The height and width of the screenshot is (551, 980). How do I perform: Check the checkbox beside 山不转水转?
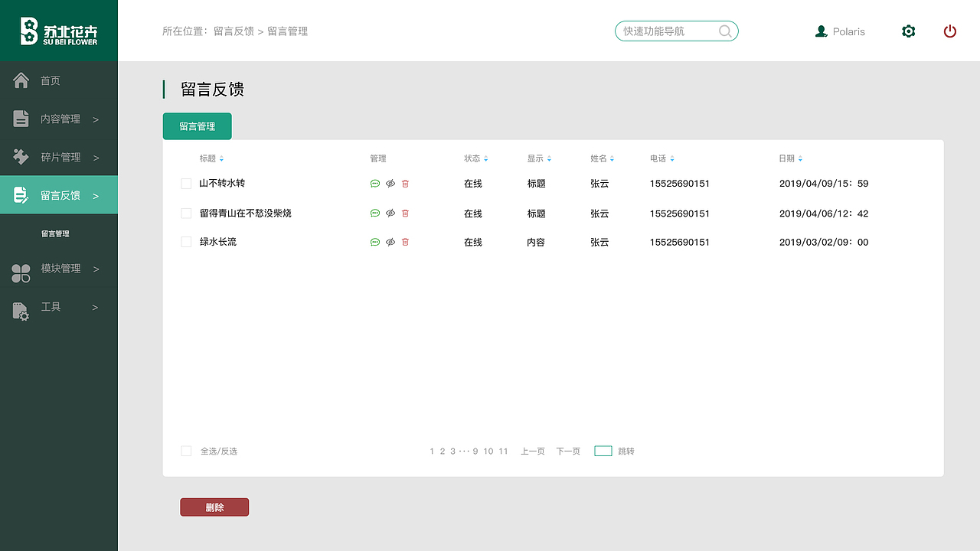pyautogui.click(x=186, y=183)
